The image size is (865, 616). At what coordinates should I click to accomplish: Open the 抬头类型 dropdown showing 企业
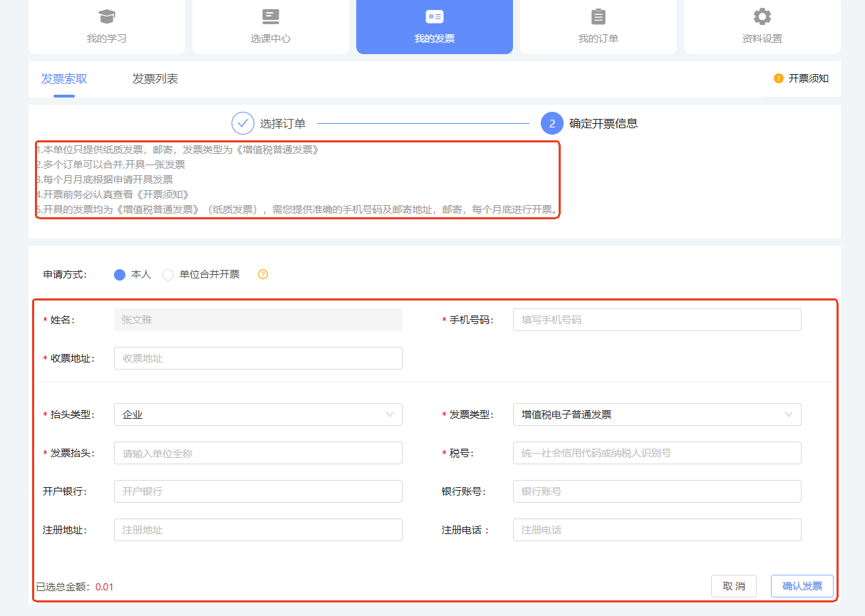pyautogui.click(x=258, y=414)
